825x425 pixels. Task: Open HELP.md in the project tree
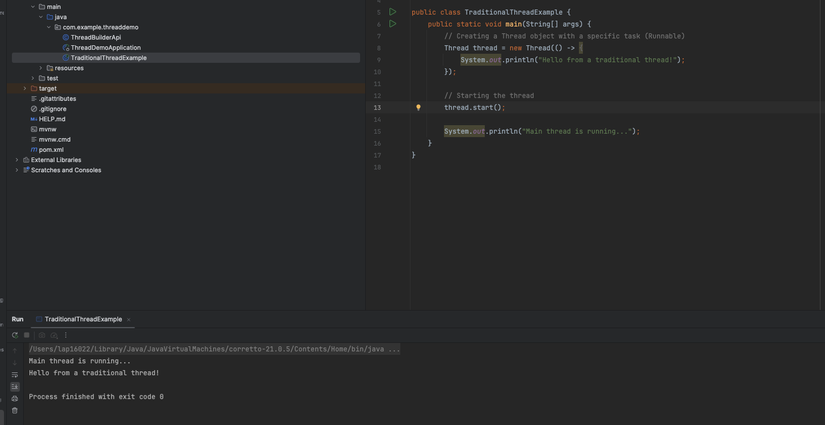point(52,119)
